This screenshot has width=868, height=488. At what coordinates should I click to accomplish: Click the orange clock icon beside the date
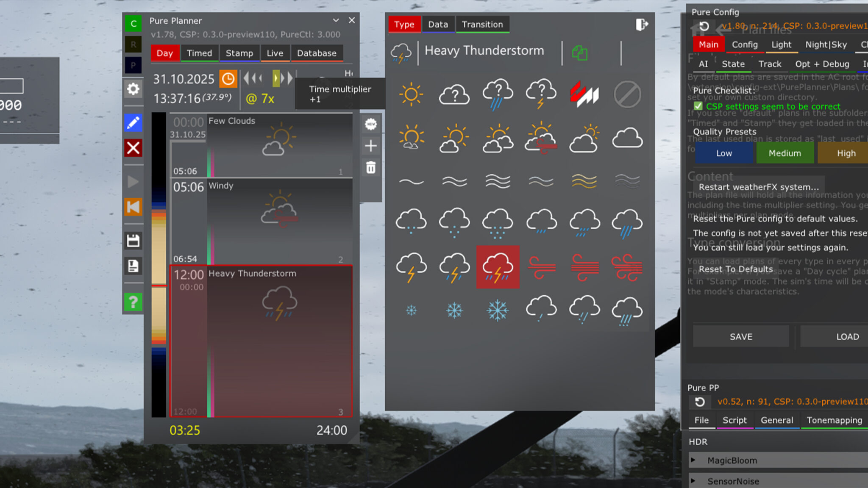(228, 79)
